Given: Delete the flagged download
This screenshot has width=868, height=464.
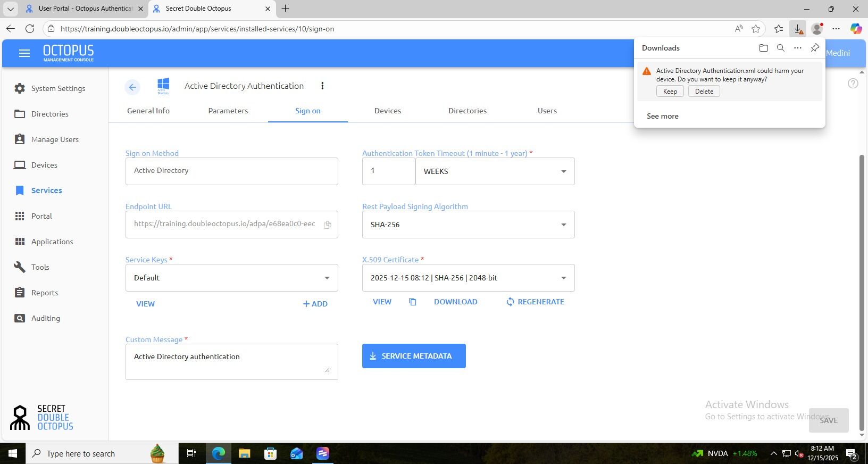Looking at the screenshot, I should click(704, 92).
